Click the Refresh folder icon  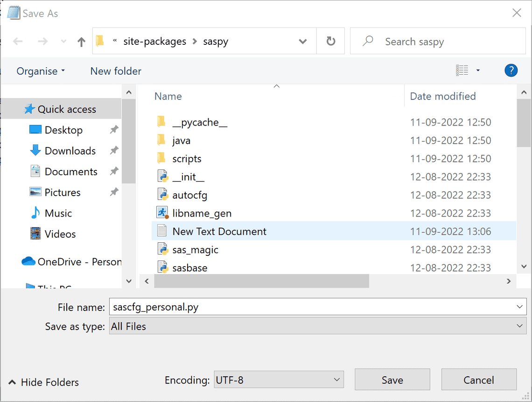(x=331, y=42)
